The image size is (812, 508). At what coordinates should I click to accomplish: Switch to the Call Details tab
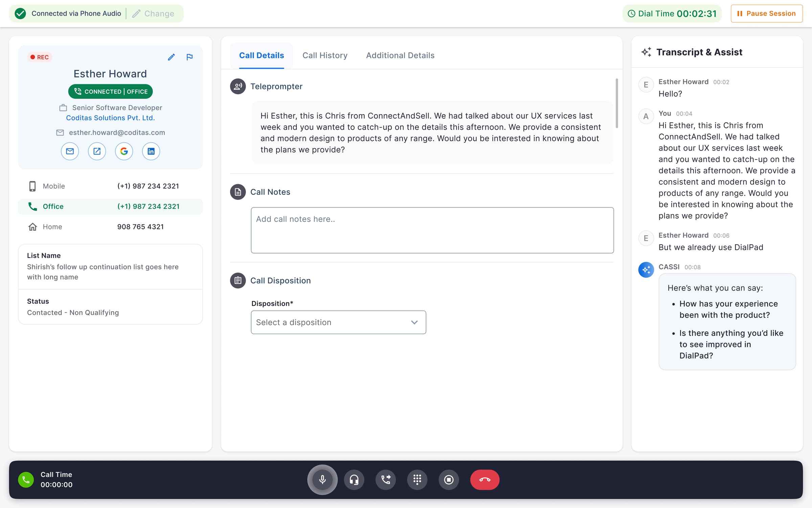262,55
